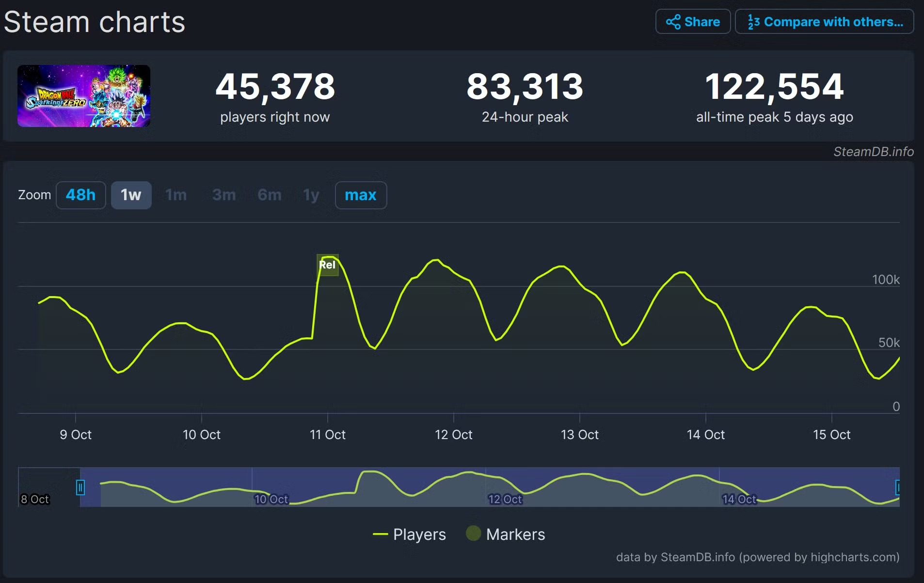Screen dimensions: 924x583
Task: Switch the chart zoom to max
Action: pyautogui.click(x=360, y=195)
